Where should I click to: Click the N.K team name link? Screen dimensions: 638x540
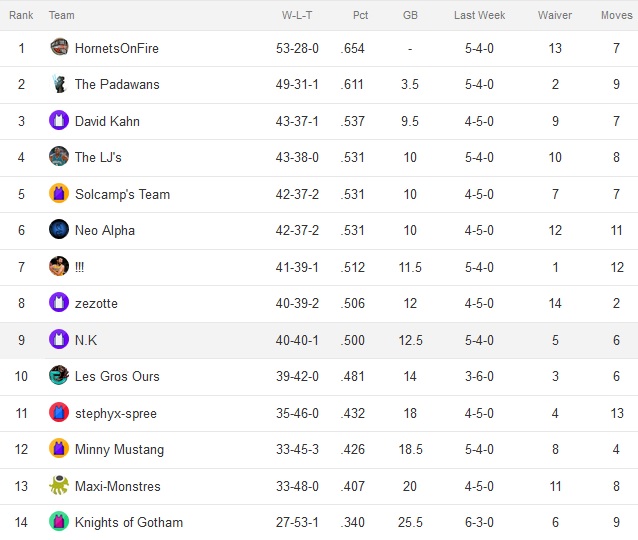pos(86,340)
